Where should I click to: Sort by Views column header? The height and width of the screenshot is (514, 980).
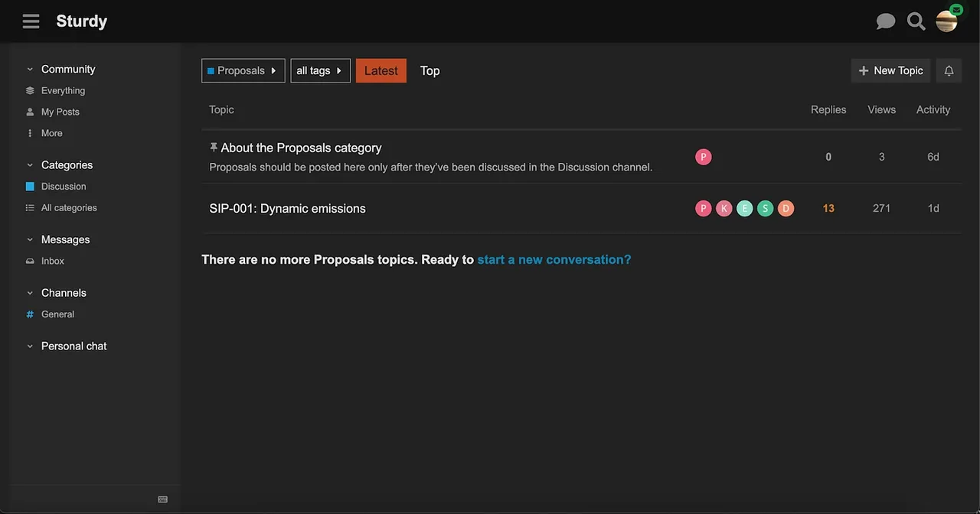tap(881, 109)
